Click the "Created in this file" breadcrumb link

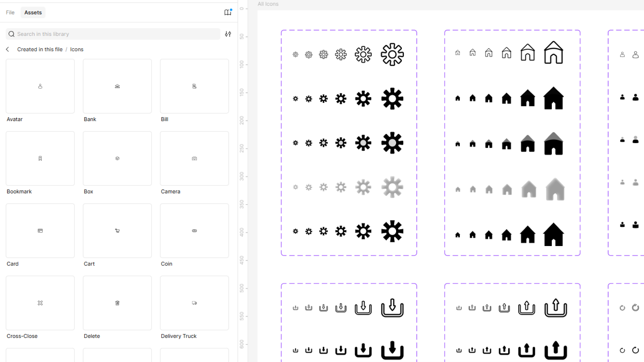click(x=40, y=49)
